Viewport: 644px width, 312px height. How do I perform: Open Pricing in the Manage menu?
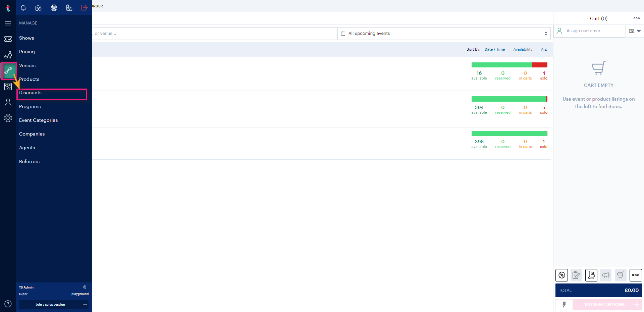pyautogui.click(x=27, y=52)
